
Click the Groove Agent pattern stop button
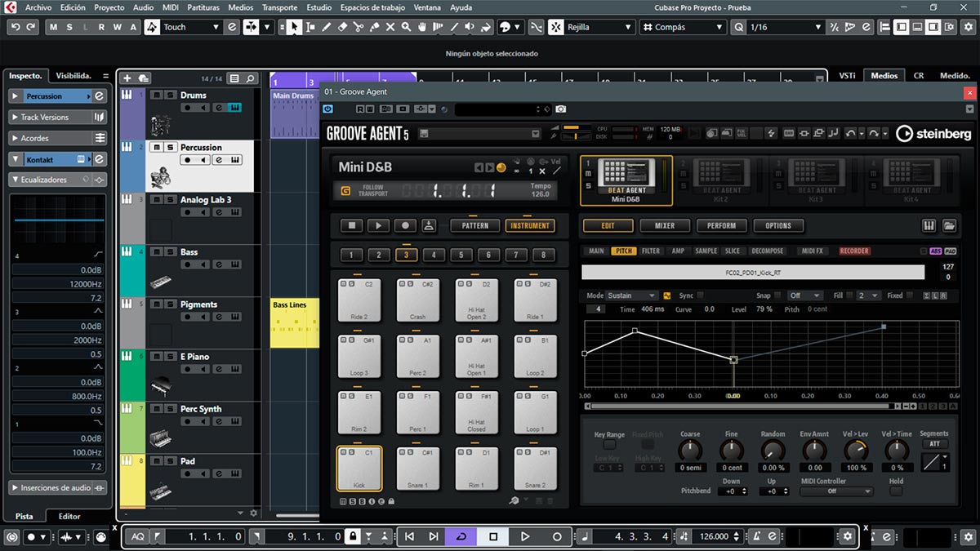[351, 225]
